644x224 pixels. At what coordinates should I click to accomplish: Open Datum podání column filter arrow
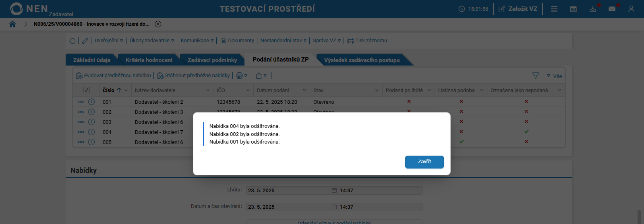click(304, 90)
